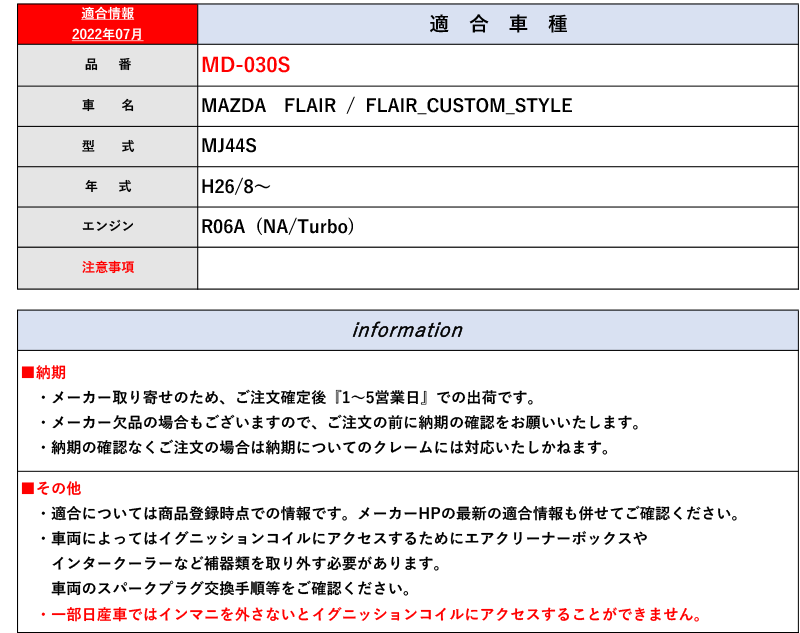Click the line mentioning メーカーHPの最新の適合情報
Image resolution: width=800 pixels, height=633 pixels.
tap(390, 513)
